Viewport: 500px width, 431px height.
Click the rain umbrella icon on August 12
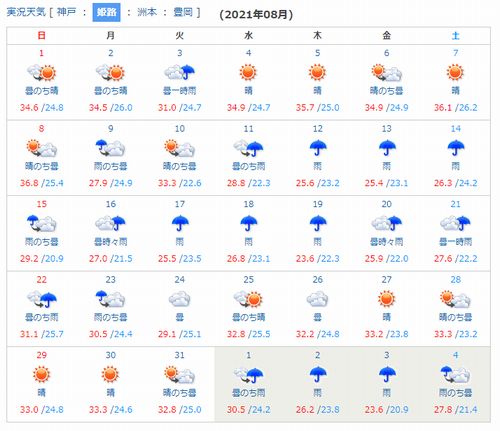point(318,148)
